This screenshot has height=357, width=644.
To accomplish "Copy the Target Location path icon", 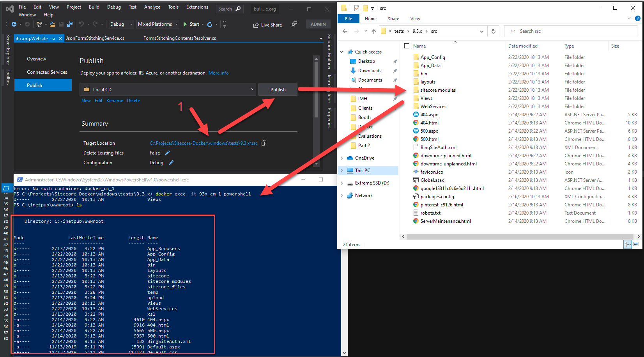I will (x=264, y=143).
